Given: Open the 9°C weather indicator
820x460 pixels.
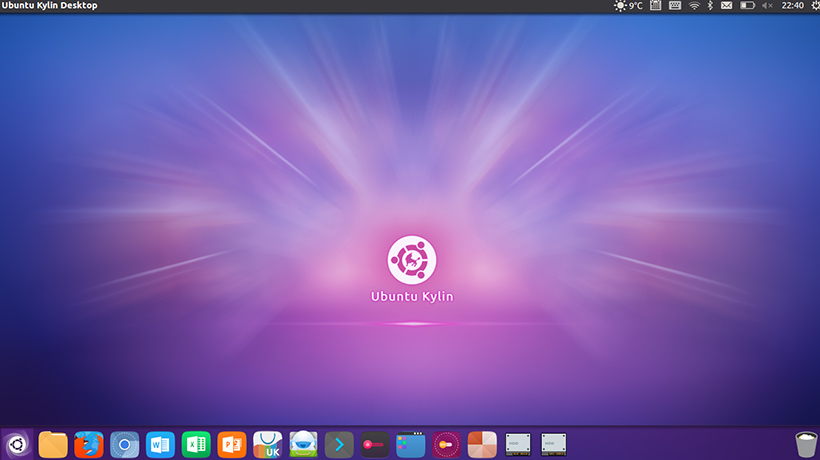Looking at the screenshot, I should (628, 6).
